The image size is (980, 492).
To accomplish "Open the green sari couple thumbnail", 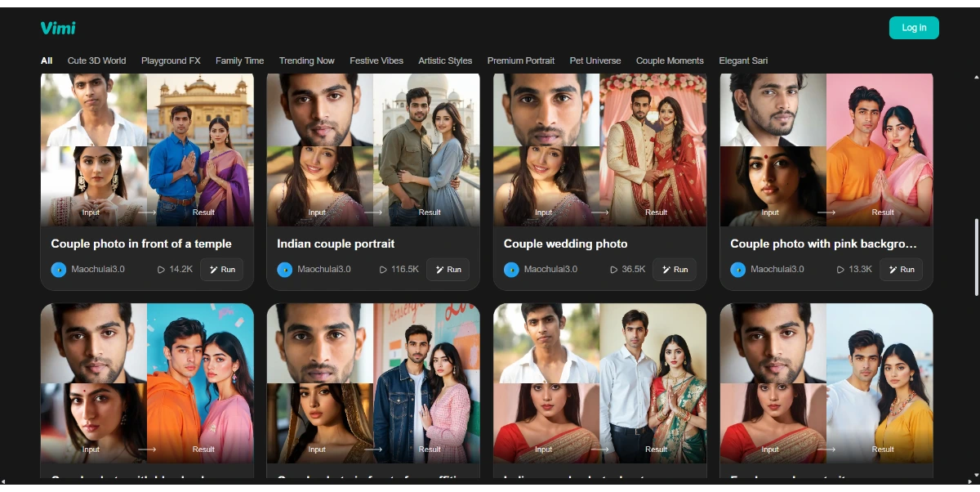I will click(x=600, y=382).
